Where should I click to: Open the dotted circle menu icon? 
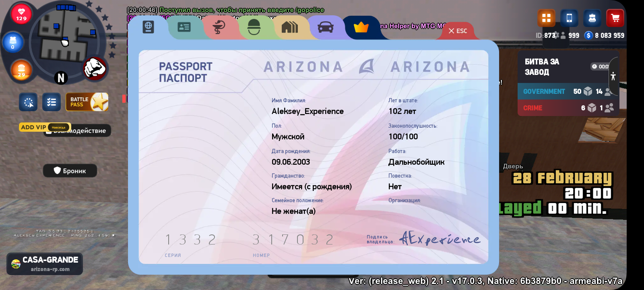pyautogui.click(x=28, y=102)
